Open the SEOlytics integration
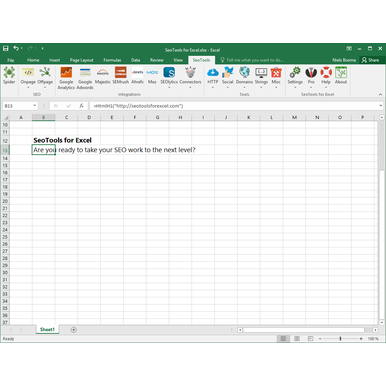 point(169,77)
